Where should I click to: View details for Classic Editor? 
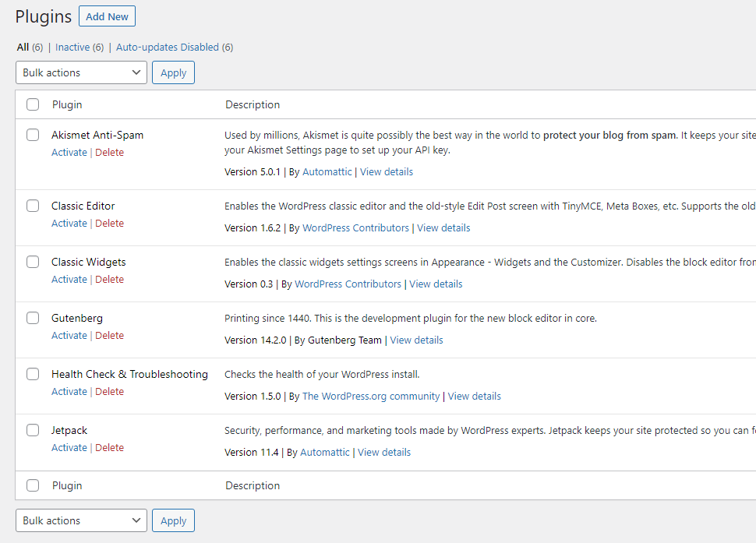tap(443, 228)
